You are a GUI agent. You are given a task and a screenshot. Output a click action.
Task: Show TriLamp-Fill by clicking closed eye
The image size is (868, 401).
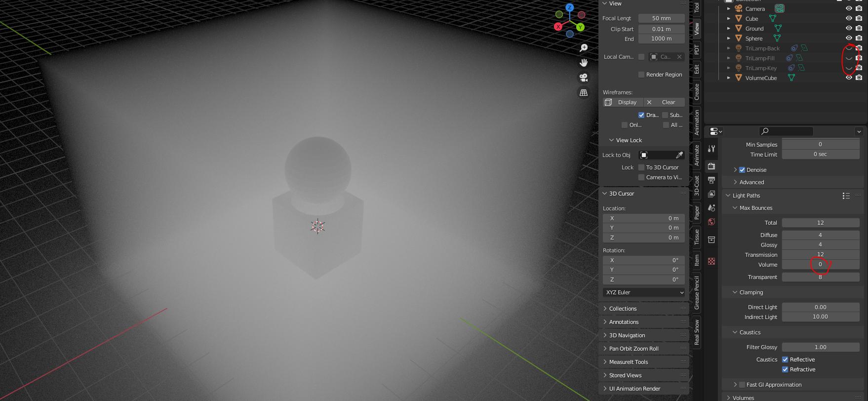(x=849, y=58)
